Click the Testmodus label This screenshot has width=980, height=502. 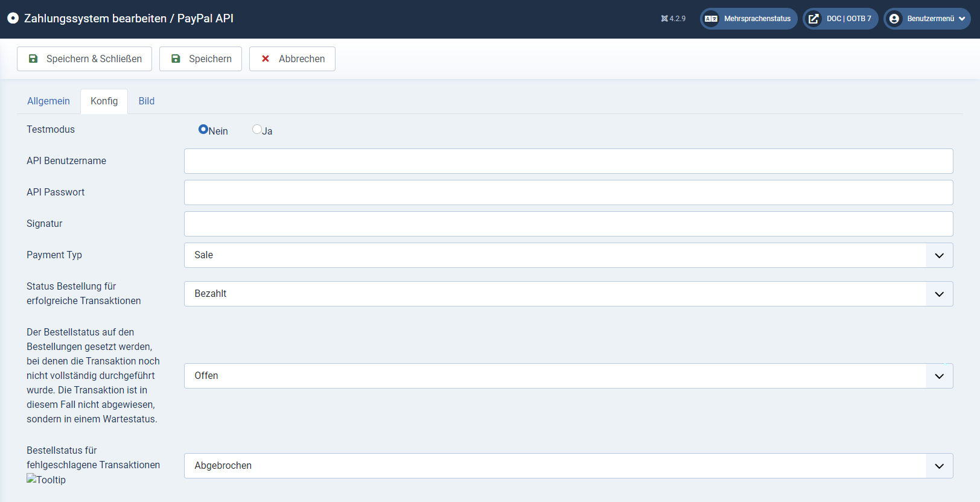click(x=51, y=129)
